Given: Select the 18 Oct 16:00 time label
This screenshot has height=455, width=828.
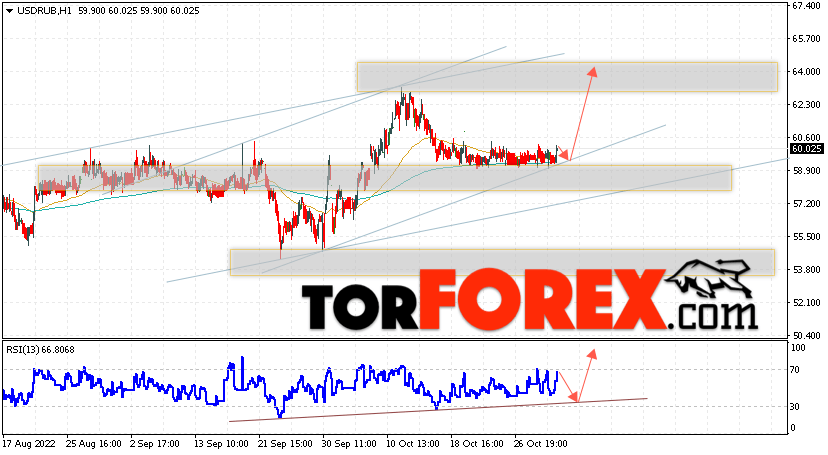Looking at the screenshot, I should 477,444.
